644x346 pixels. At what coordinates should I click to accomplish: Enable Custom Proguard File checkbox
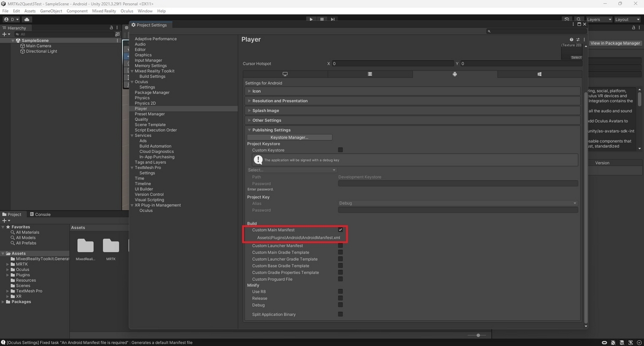point(340,279)
